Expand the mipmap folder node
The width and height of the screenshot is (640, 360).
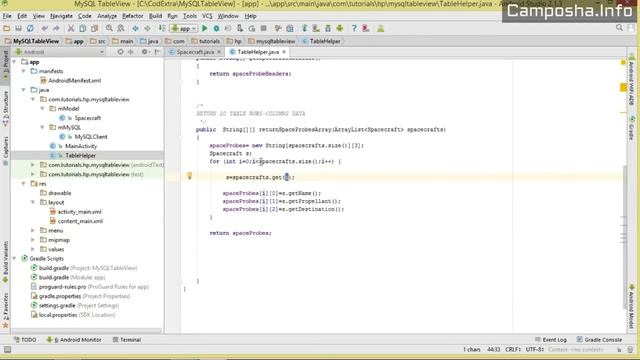click(x=33, y=240)
